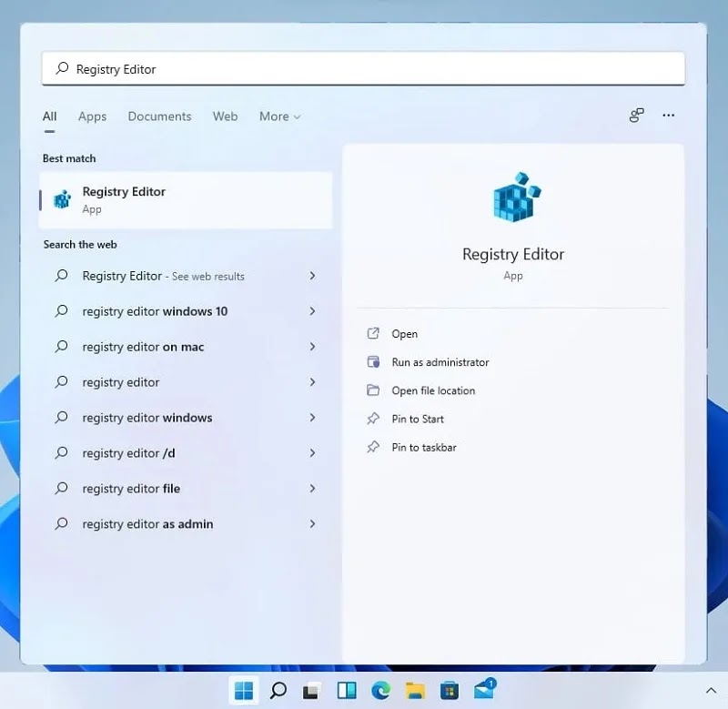Screen dimensions: 728x709
Task: Select plain registry editor web suggestion
Action: (x=186, y=382)
